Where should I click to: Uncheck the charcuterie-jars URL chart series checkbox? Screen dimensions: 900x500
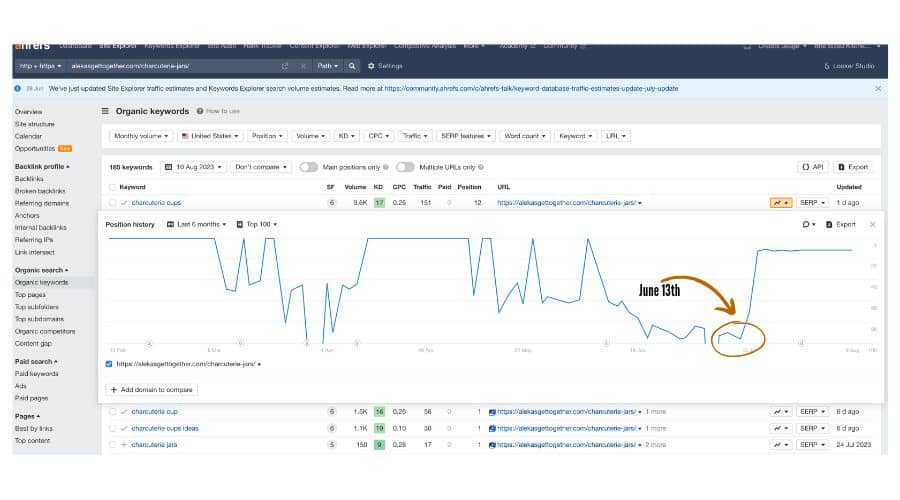coord(109,364)
